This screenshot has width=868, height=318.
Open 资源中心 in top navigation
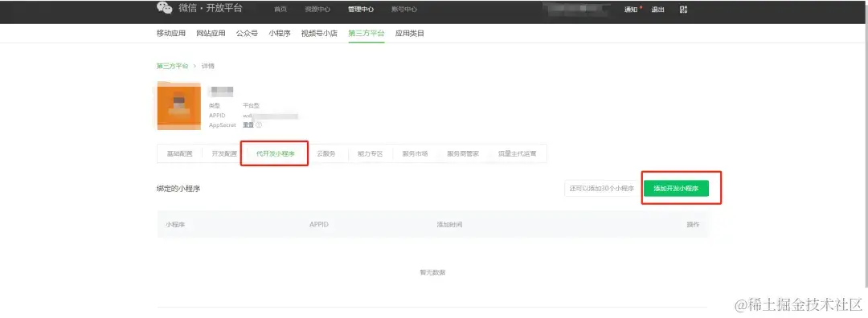pos(317,10)
